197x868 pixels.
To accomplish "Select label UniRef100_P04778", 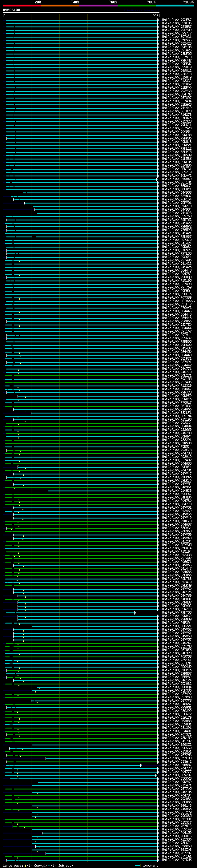I will tap(177, 768).
